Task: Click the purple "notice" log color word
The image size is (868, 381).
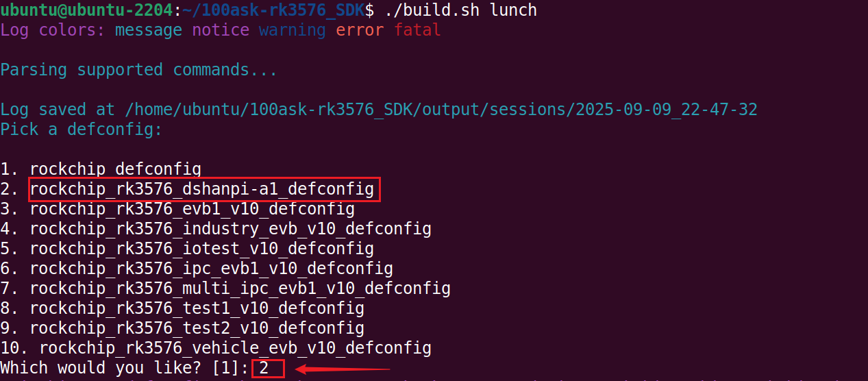Action: click(x=221, y=30)
